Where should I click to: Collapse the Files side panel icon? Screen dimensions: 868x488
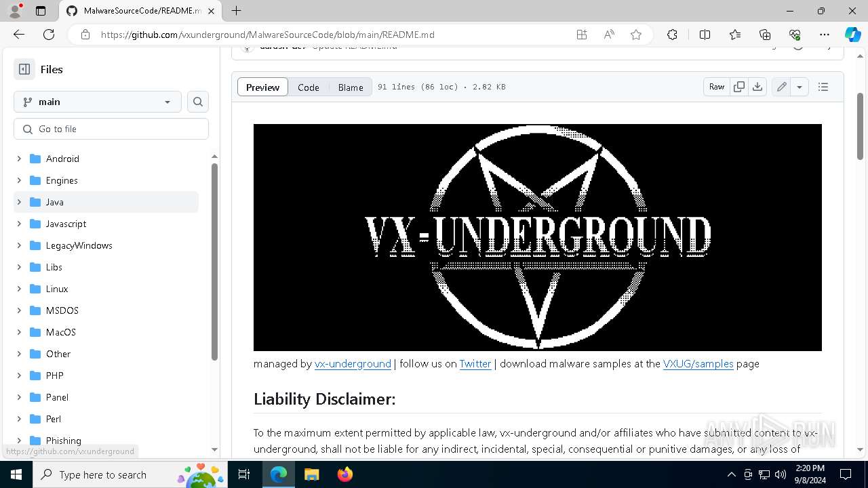tap(24, 69)
